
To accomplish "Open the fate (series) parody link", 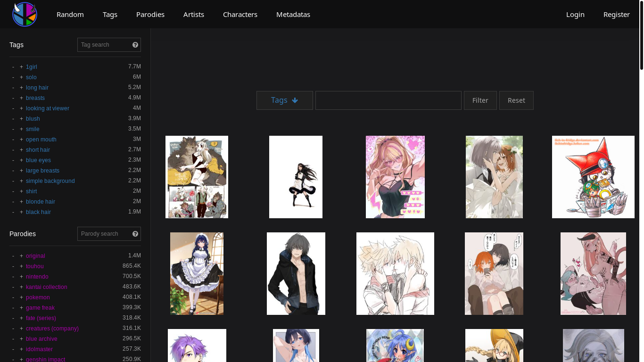I will click(41, 318).
